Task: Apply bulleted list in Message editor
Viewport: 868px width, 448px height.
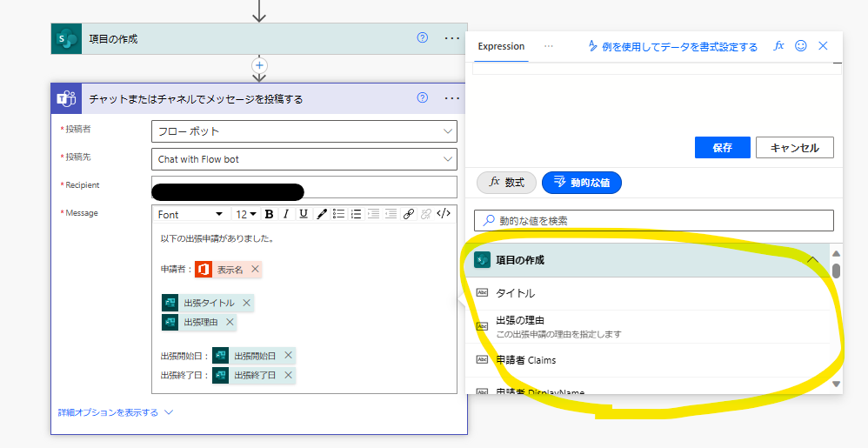Action: click(x=339, y=214)
